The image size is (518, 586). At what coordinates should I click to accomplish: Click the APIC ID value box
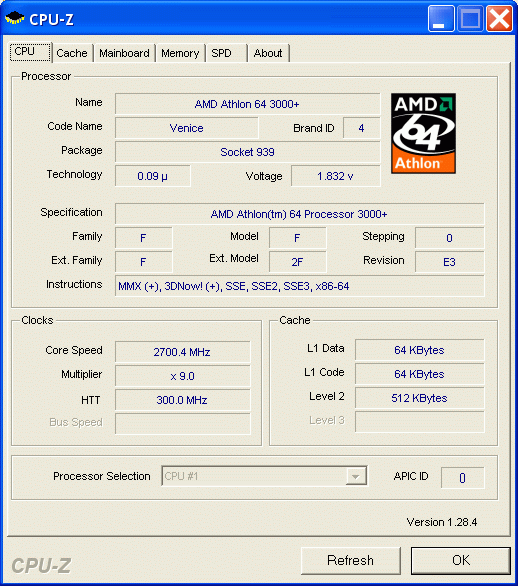(463, 478)
